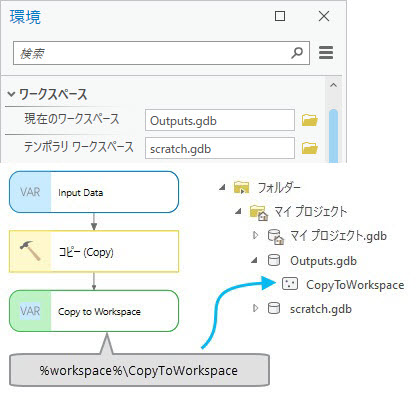This screenshot has height=399, width=417.
Task: Collapse the マイ プロジェクト tree node
Action: click(x=238, y=211)
